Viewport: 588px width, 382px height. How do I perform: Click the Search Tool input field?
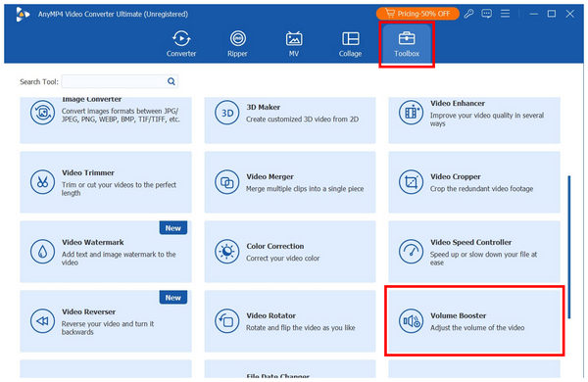pyautogui.click(x=120, y=81)
